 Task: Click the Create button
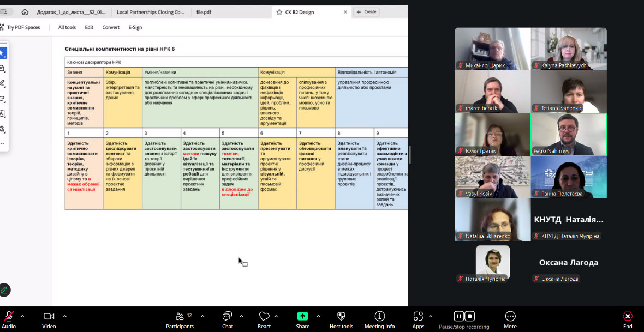point(366,12)
